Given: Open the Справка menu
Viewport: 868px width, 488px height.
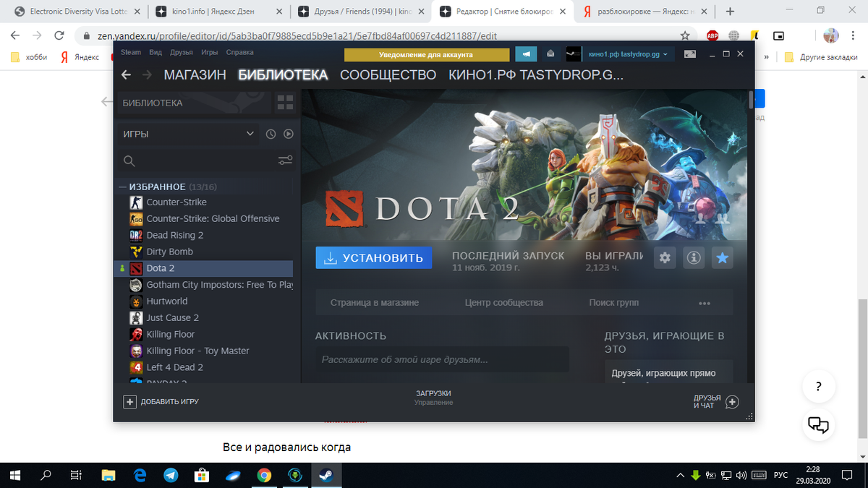Looking at the screenshot, I should coord(239,52).
